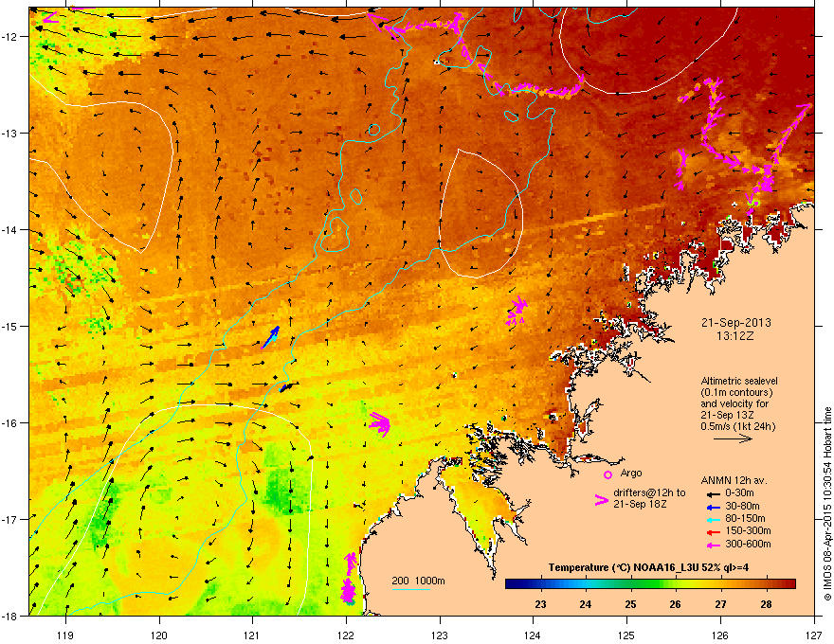This screenshot has width=834, height=644.
Task: Click the longitude axis label 119
Action: (x=65, y=635)
